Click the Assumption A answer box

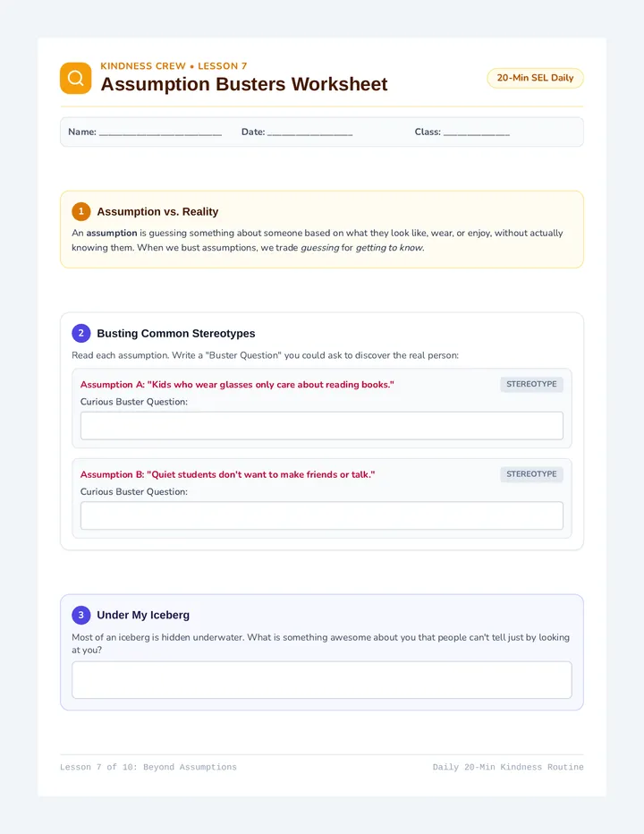[x=322, y=426]
